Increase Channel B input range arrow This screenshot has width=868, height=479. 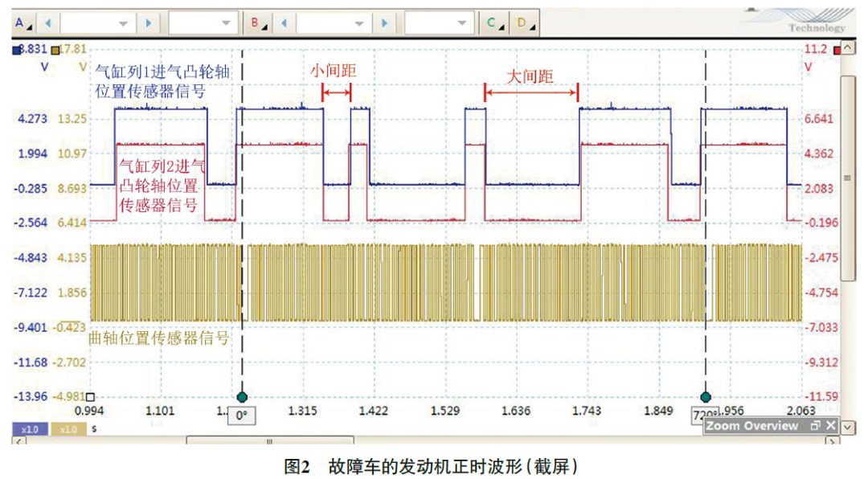(384, 23)
